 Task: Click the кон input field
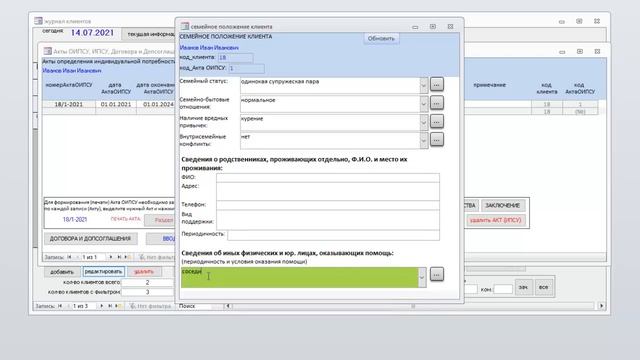[503, 289]
